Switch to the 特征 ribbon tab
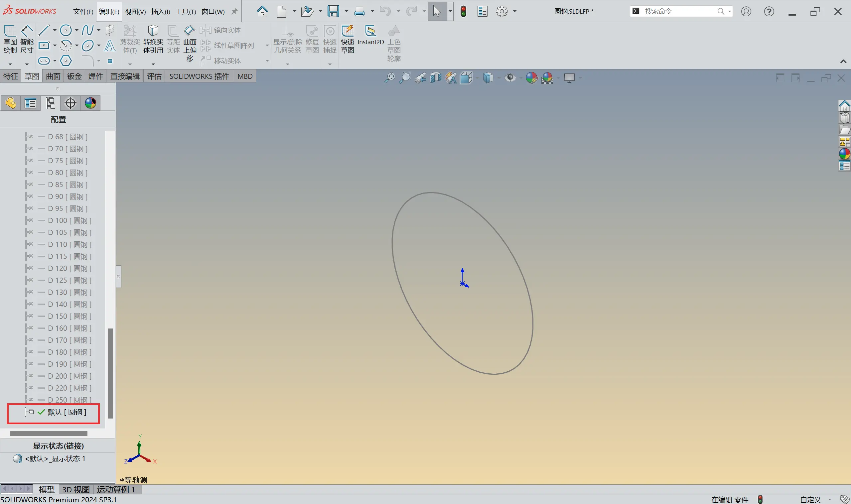The width and height of the screenshot is (851, 504). click(x=11, y=76)
